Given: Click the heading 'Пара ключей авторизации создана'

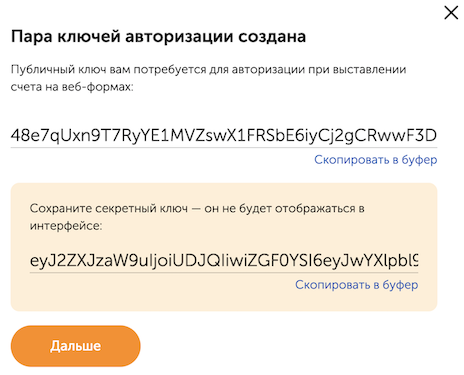Looking at the screenshot, I should tap(158, 37).
